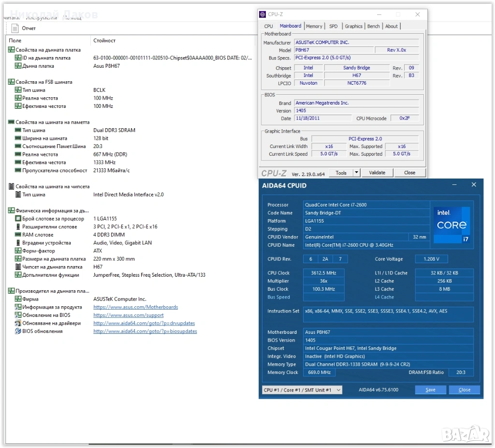The width and height of the screenshot is (495, 448).
Task: Open the asus.com/Motherboards link
Action: 135,307
